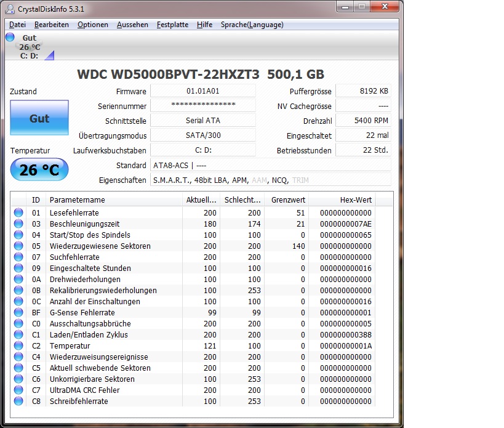Click hex value 000000000388

(345, 335)
